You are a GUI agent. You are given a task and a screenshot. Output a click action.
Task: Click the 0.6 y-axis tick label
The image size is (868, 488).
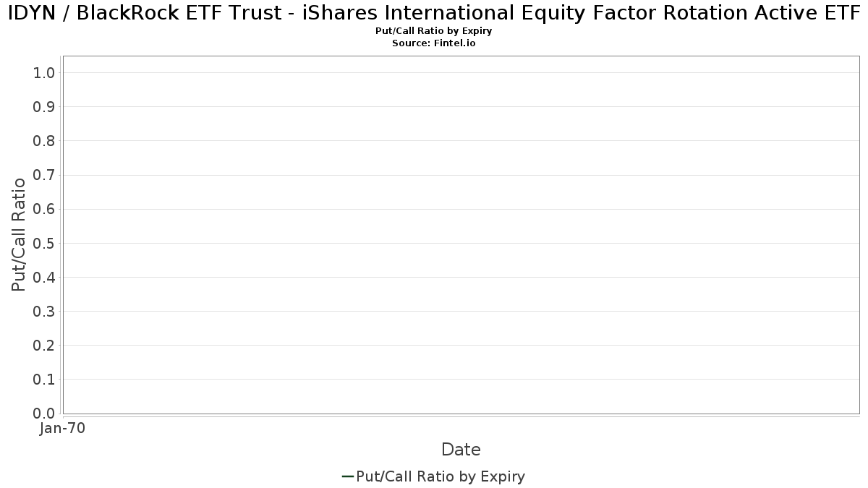pos(44,210)
